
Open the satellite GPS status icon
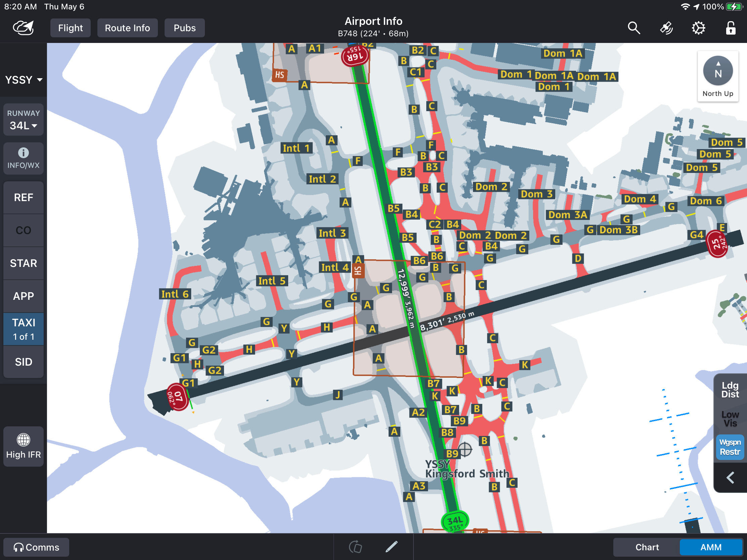coord(666,28)
